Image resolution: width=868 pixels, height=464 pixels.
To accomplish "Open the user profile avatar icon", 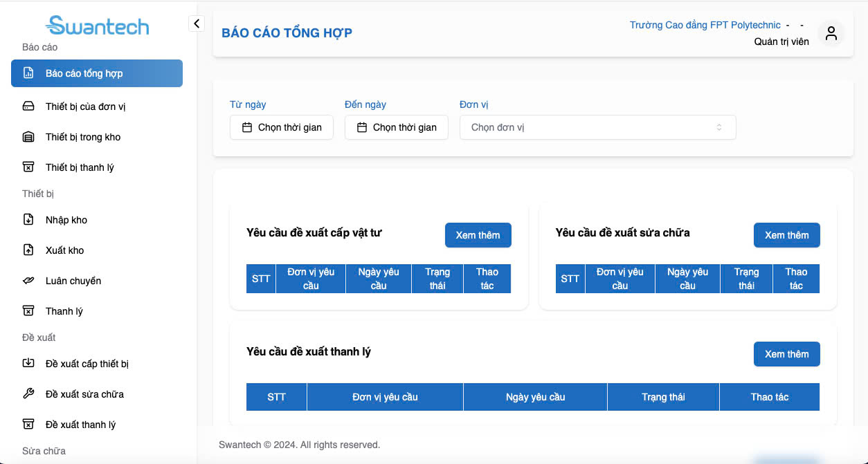I will point(831,33).
